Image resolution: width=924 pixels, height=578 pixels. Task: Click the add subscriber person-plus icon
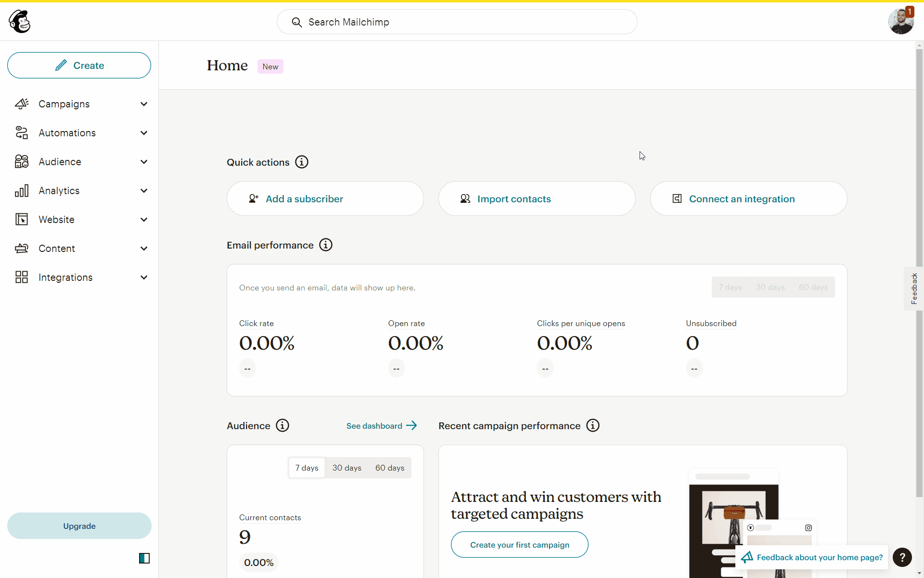tap(254, 198)
